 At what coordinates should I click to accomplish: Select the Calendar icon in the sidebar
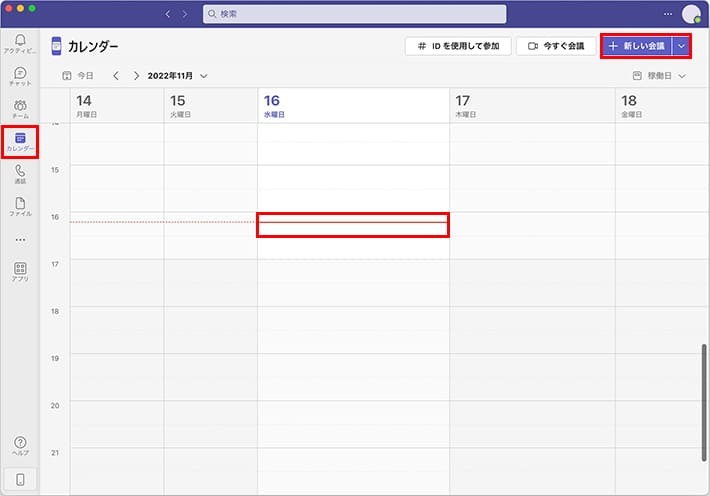coord(20,142)
